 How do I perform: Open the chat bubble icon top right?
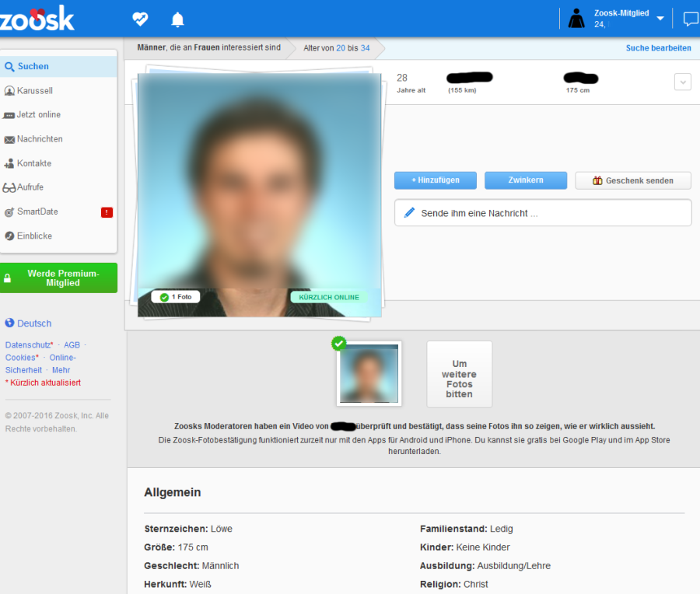[x=691, y=18]
